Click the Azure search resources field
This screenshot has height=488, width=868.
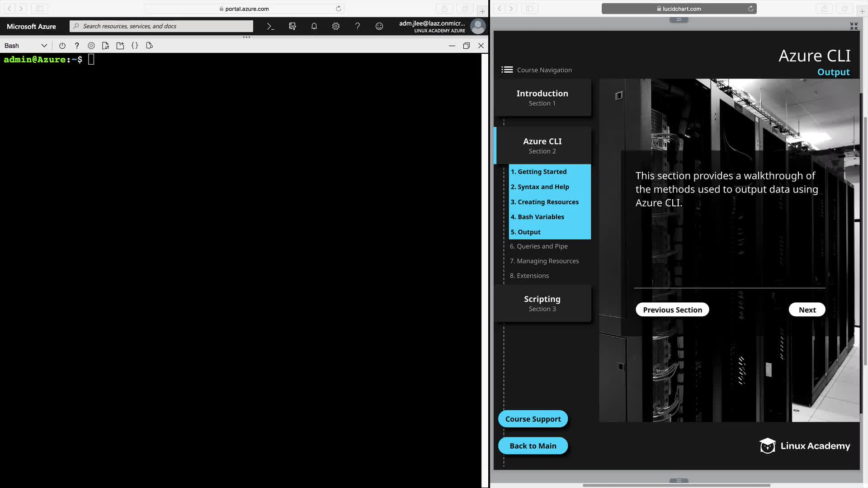(x=163, y=26)
